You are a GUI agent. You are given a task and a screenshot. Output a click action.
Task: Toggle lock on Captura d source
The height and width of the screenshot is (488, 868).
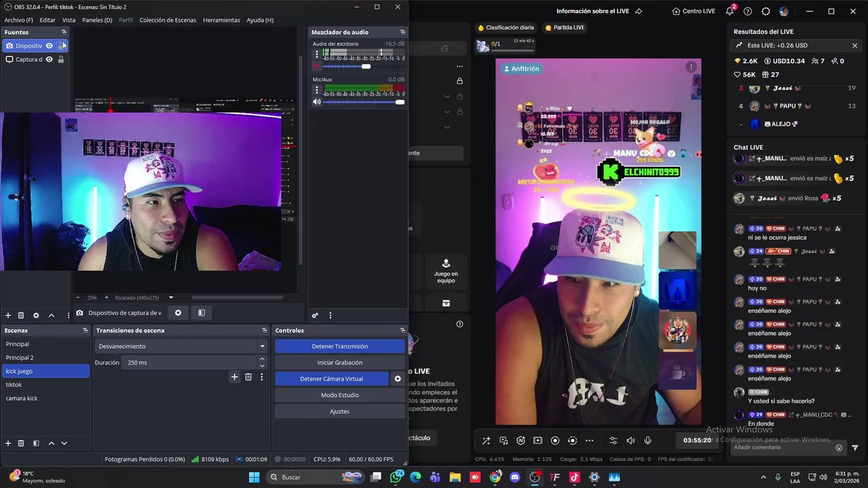click(60, 59)
